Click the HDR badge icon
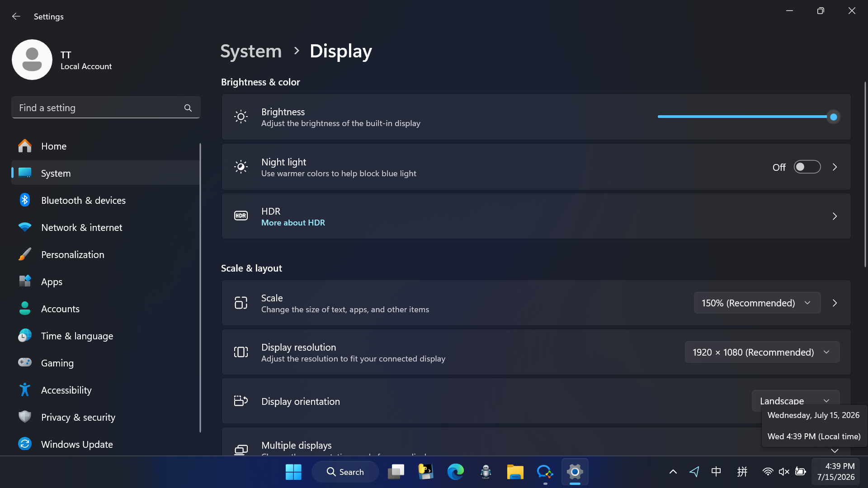Viewport: 868px width, 488px height. 241,216
